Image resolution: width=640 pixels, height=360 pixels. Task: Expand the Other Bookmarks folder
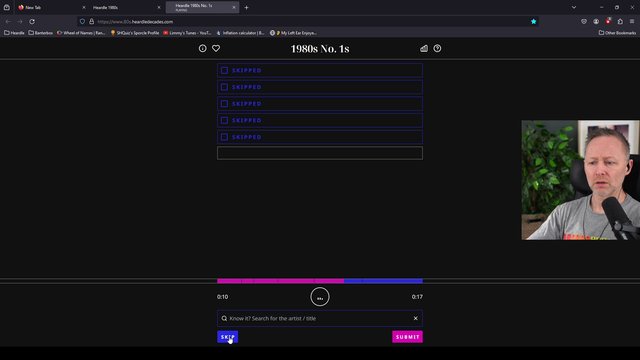click(617, 33)
